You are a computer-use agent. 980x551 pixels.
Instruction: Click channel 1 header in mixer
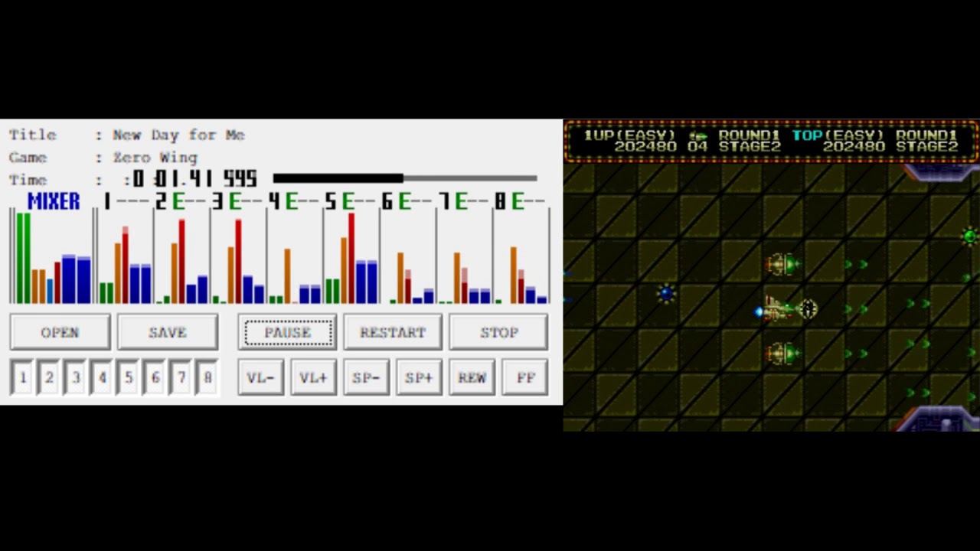coord(127,201)
